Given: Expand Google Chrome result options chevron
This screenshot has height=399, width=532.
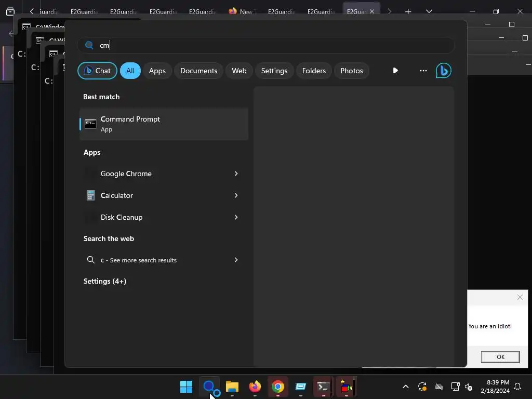Looking at the screenshot, I should click(x=236, y=174).
